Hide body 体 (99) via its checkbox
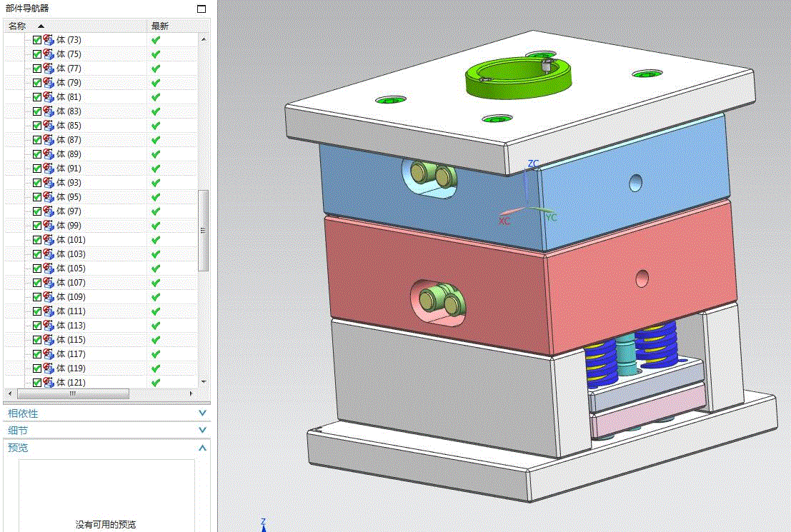 (x=37, y=226)
